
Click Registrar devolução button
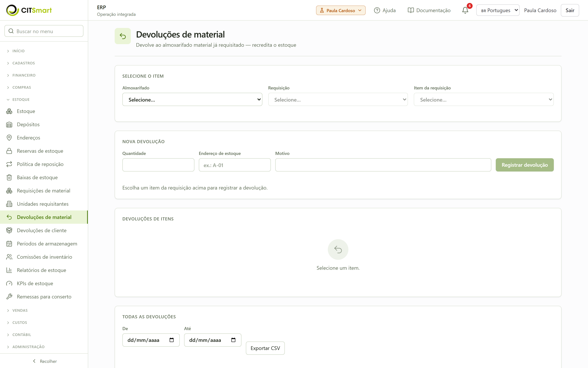tap(525, 165)
